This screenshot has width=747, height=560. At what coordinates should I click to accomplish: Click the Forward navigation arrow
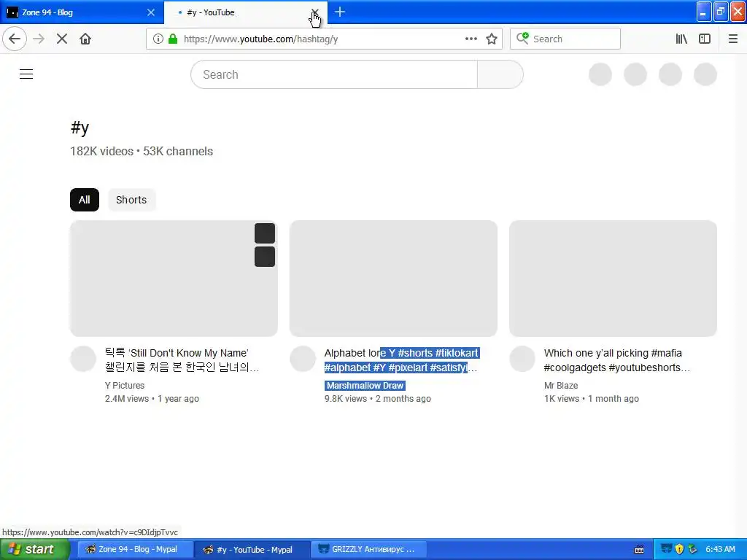[39, 39]
